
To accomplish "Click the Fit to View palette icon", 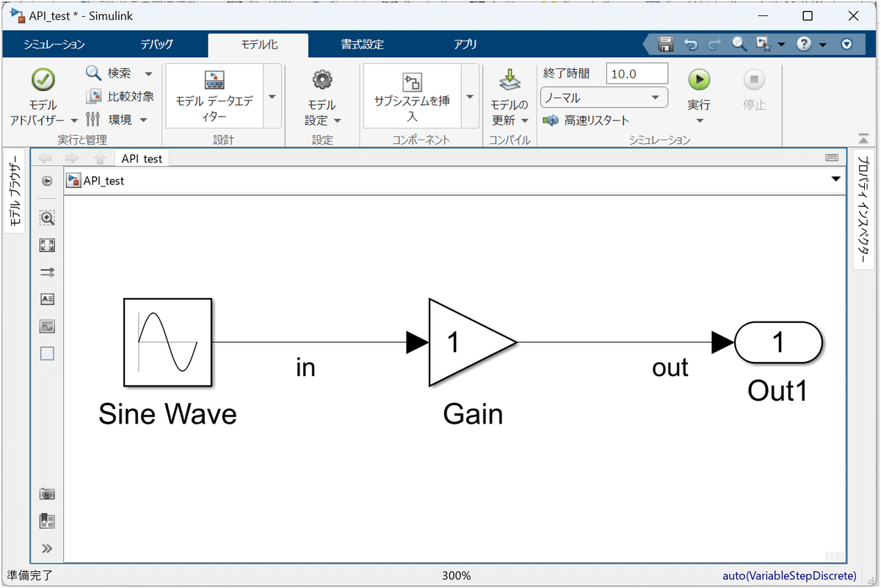I will point(47,244).
